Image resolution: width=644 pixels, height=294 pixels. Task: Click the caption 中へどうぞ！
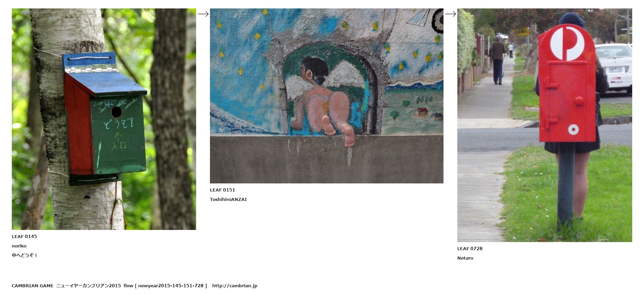click(x=24, y=255)
